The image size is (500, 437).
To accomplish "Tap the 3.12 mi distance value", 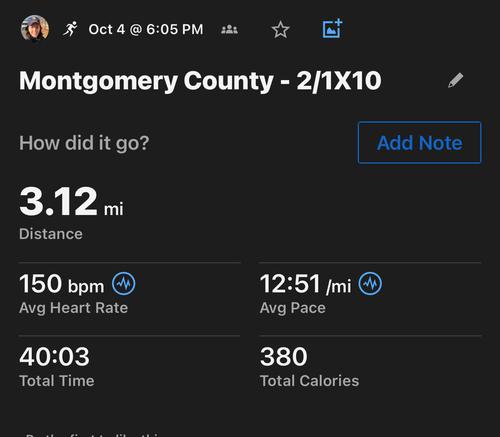I will 71,201.
